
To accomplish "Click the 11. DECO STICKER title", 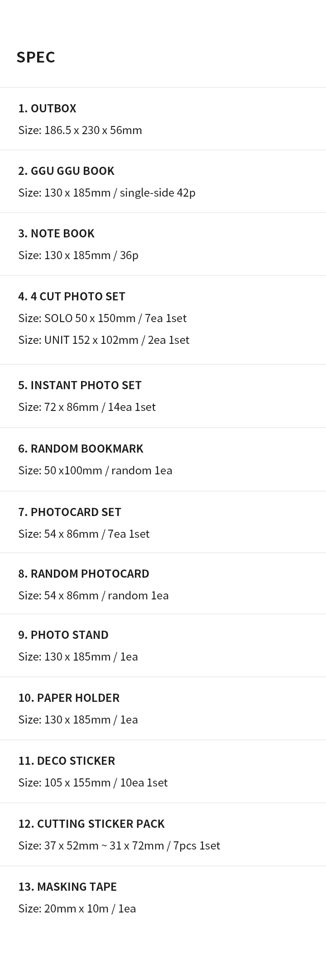I will (x=67, y=761).
